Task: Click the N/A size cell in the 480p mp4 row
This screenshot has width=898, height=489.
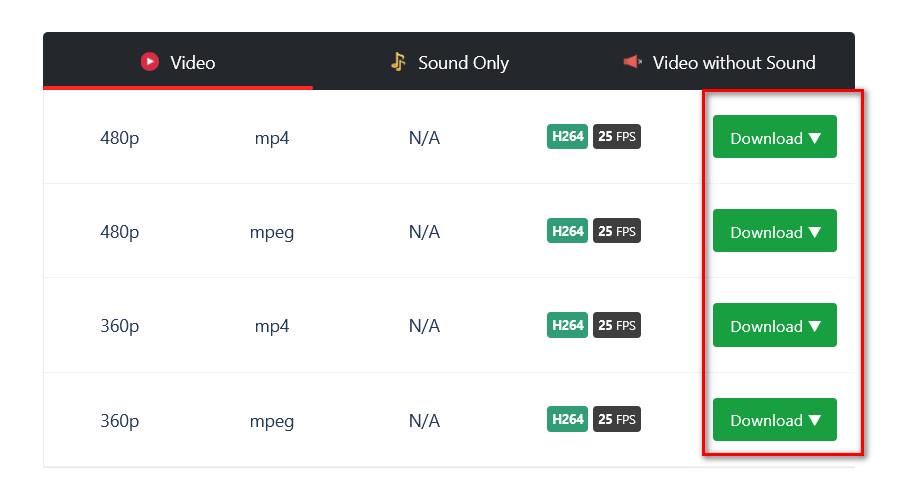Action: pyautogui.click(x=424, y=138)
